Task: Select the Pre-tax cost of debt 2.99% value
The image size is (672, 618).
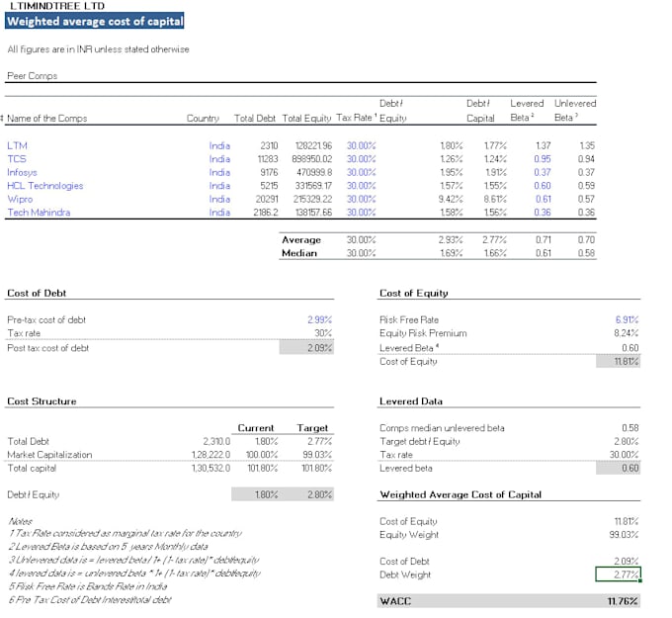Action: click(320, 320)
